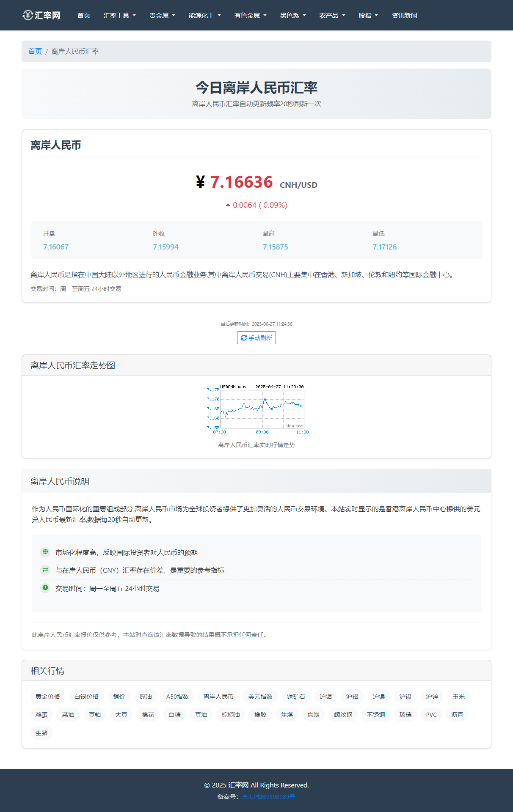Open the 贵金属 dropdown in navbar
The width and height of the screenshot is (513, 812).
(x=162, y=16)
